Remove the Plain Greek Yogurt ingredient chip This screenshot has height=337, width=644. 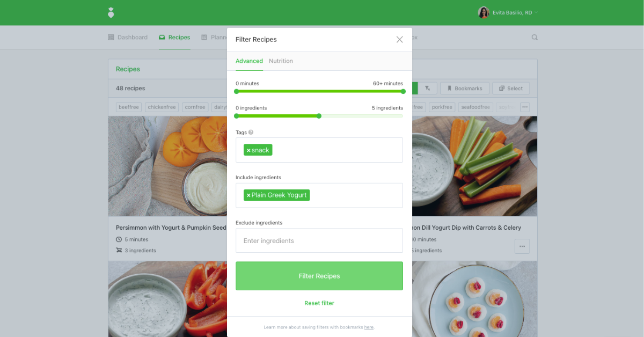(x=248, y=195)
